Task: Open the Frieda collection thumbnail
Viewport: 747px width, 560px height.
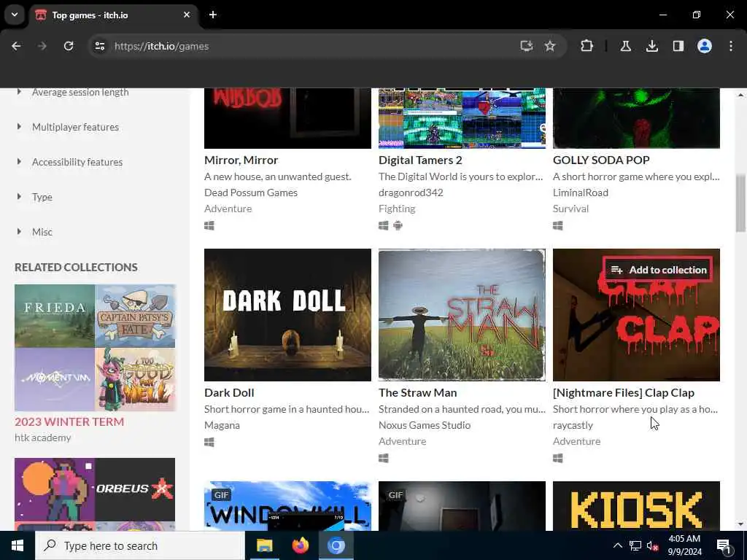Action: pos(54,316)
